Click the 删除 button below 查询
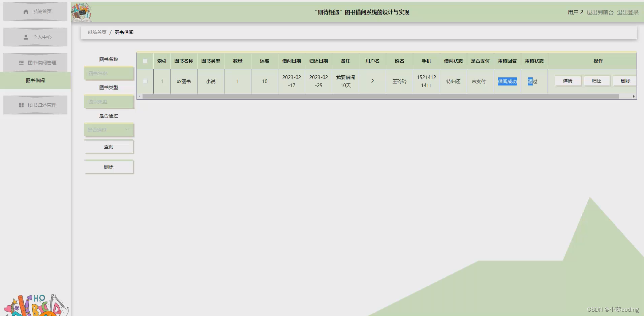This screenshot has width=644, height=316. (109, 167)
